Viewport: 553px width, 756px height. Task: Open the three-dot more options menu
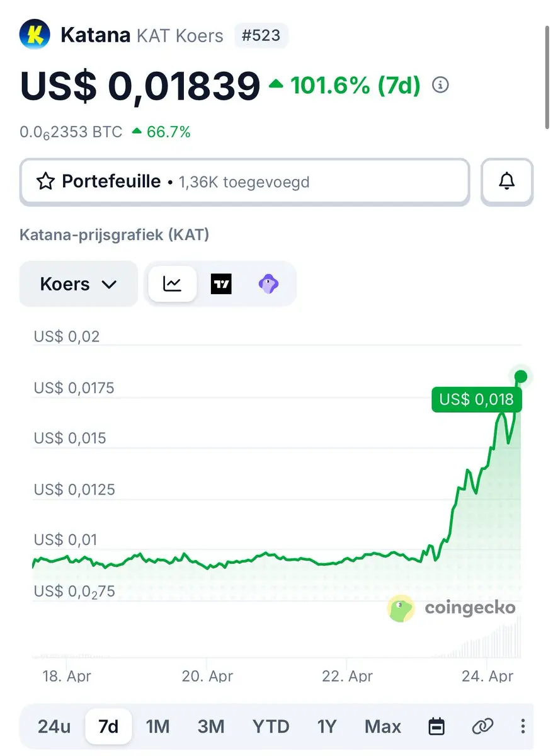point(523,726)
